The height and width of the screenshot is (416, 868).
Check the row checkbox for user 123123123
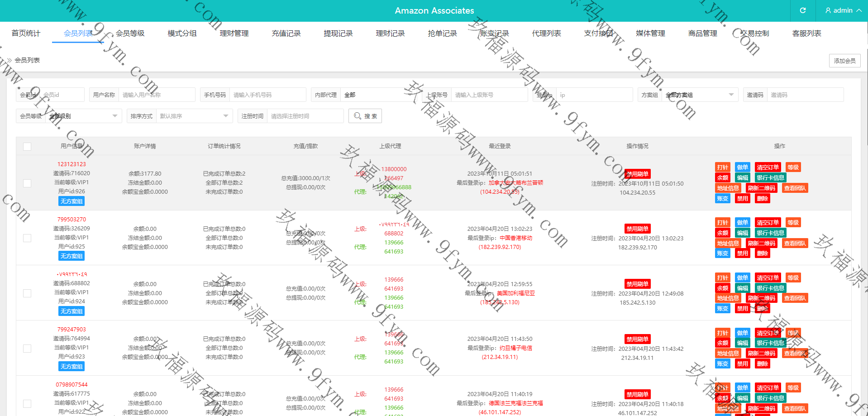[27, 183]
